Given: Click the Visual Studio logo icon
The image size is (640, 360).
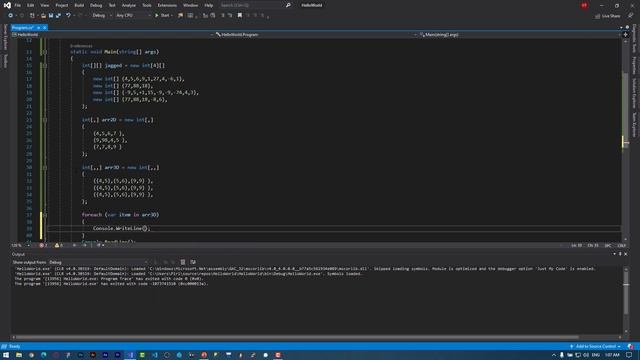Looking at the screenshot, I should 7,5.
